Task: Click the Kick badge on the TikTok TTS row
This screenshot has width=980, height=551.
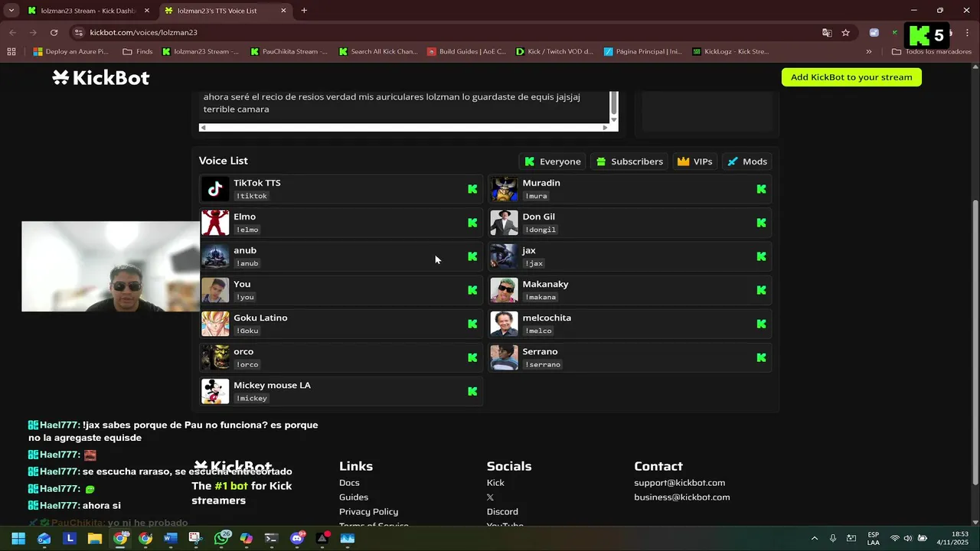Action: pos(472,189)
